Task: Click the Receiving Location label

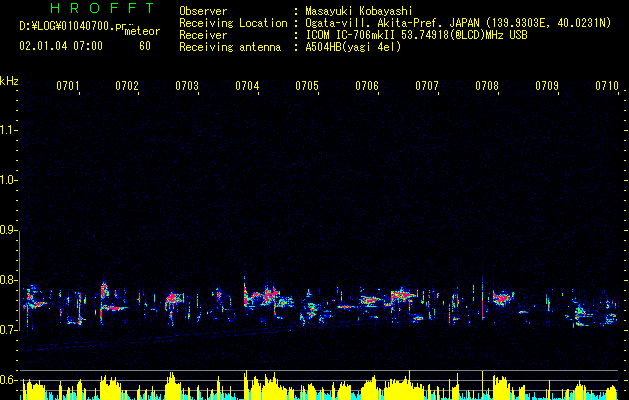Action: point(233,23)
